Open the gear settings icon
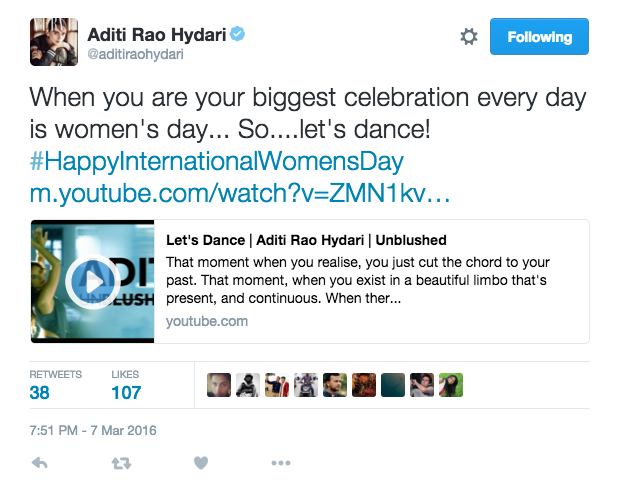This screenshot has height=493, width=618. tap(468, 37)
